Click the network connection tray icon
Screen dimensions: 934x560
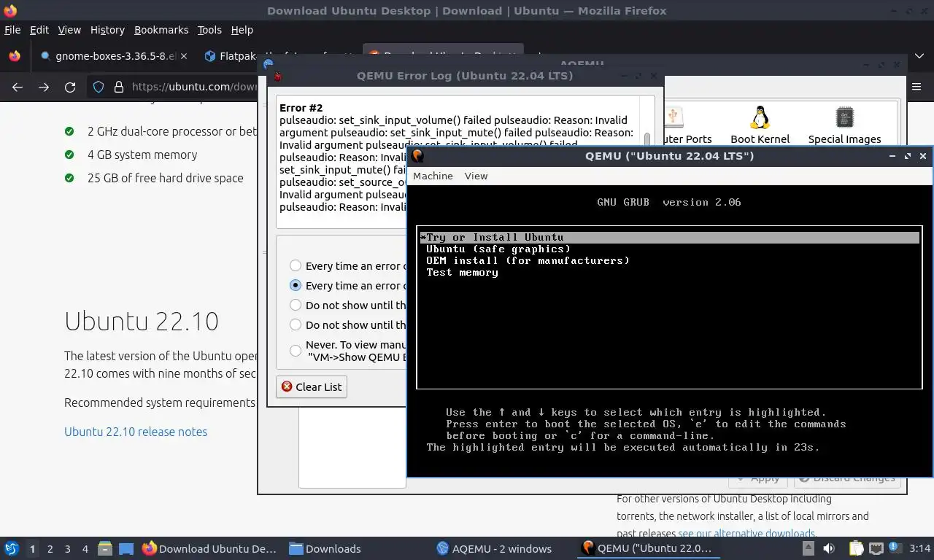coord(876,548)
